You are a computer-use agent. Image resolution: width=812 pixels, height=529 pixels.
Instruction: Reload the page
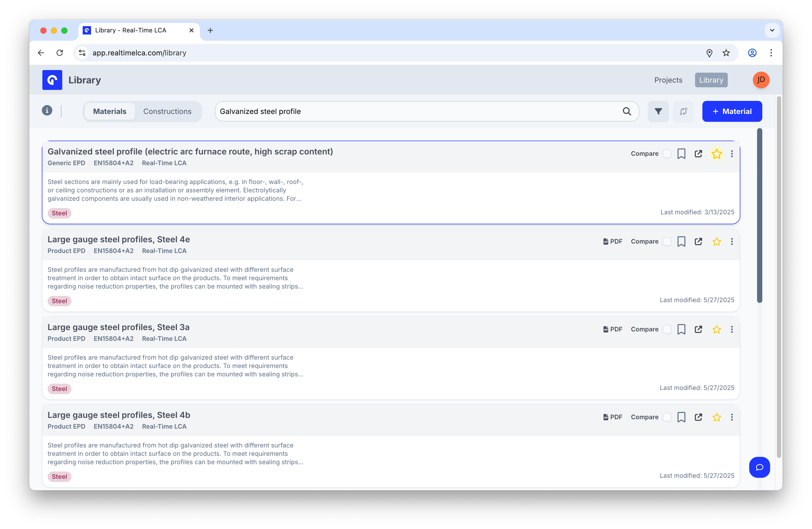[60, 53]
